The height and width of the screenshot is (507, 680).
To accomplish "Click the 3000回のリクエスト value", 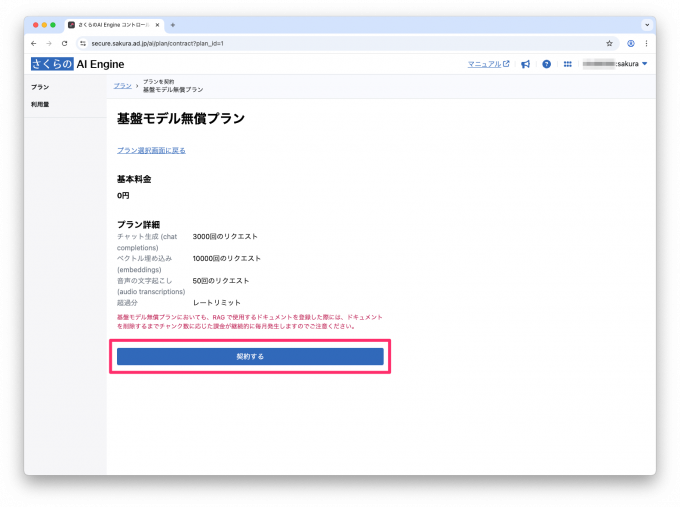I will point(225,237).
